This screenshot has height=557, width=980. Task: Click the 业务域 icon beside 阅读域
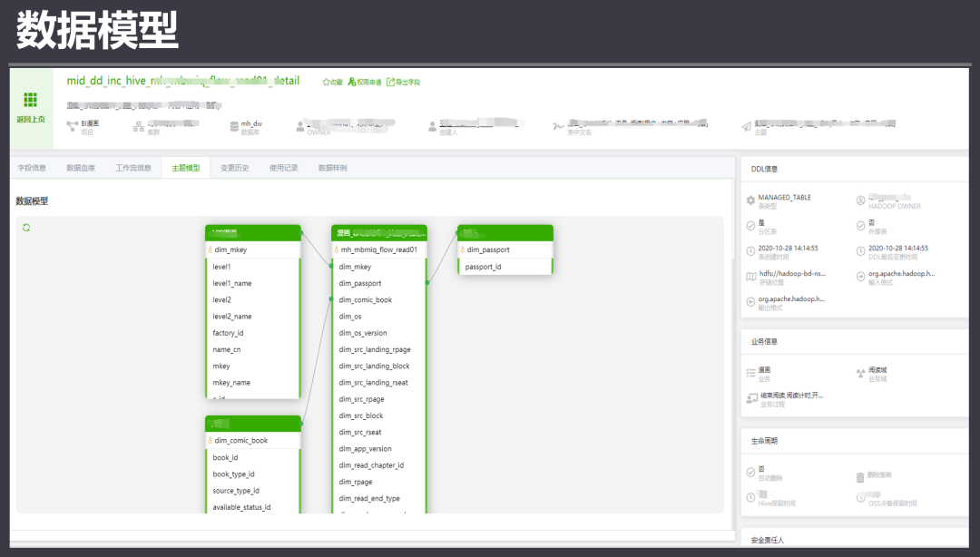(860, 373)
